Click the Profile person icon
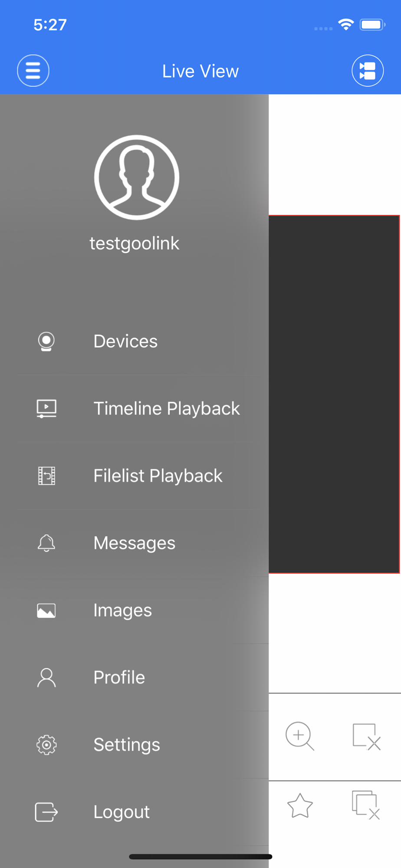This screenshot has width=401, height=868. click(x=46, y=678)
